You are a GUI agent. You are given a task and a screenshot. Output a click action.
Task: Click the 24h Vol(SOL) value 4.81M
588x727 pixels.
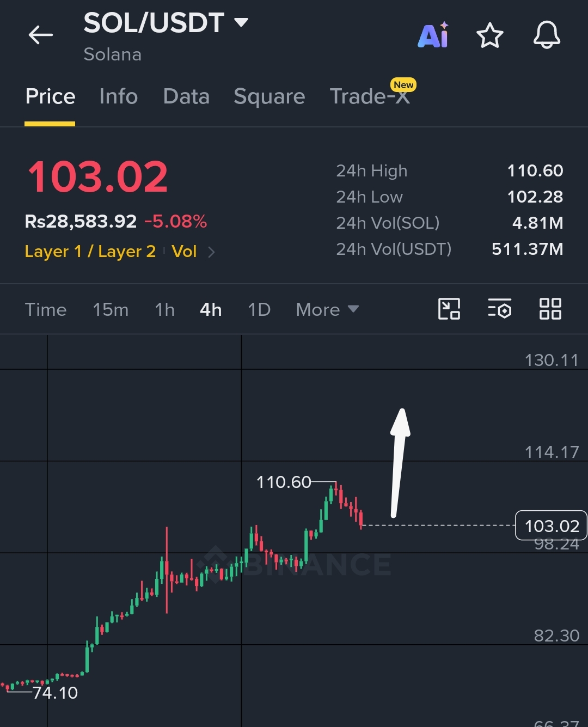coord(537,223)
